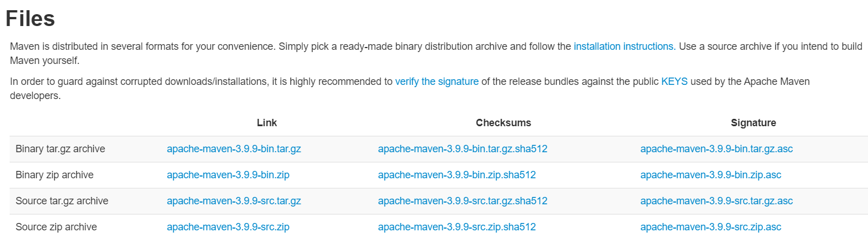Viewport: 868px width, 249px height.
Task: Select the Binary zip archive row label
Action: coord(54,175)
